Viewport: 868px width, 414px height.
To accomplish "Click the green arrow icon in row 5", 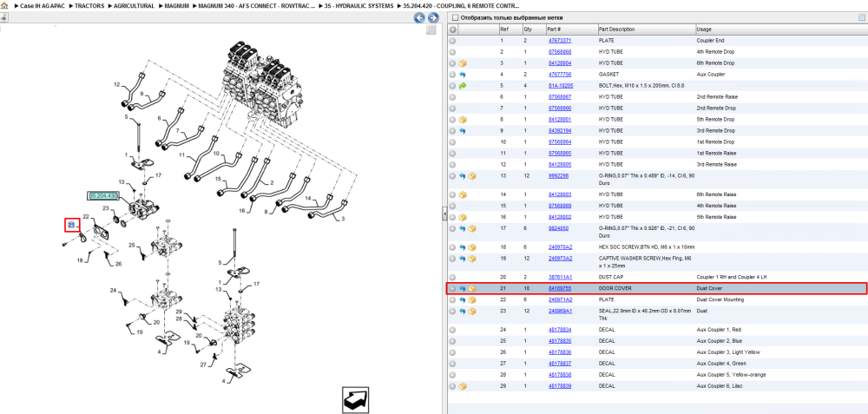I will coord(463,86).
